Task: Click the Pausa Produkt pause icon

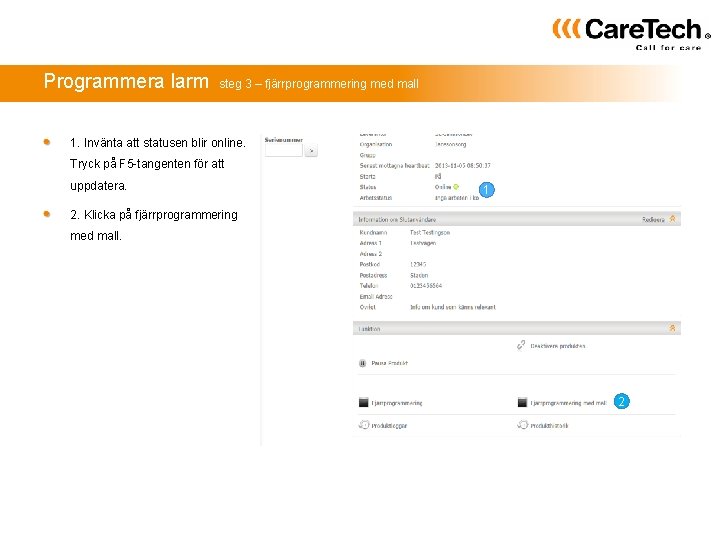Action: (x=362, y=363)
